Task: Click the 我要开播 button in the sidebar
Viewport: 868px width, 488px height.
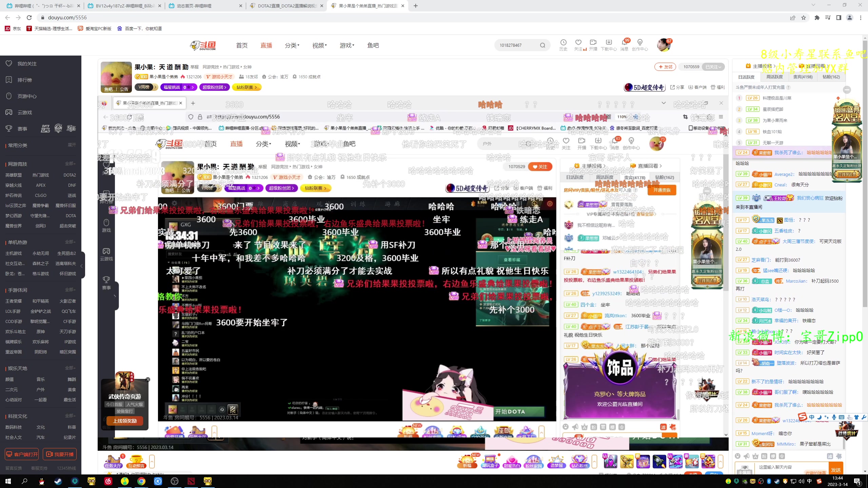Action: [x=60, y=454]
